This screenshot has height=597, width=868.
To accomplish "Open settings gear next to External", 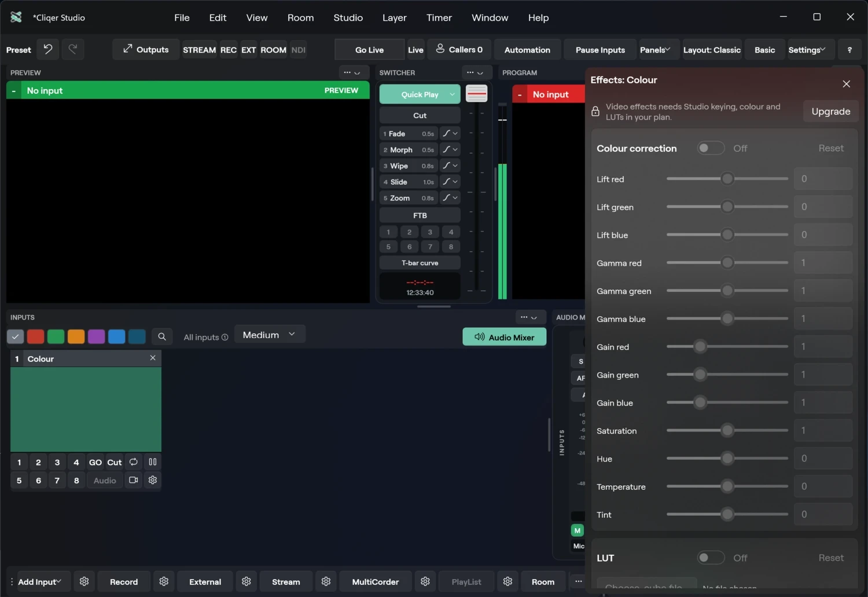I will tap(247, 581).
